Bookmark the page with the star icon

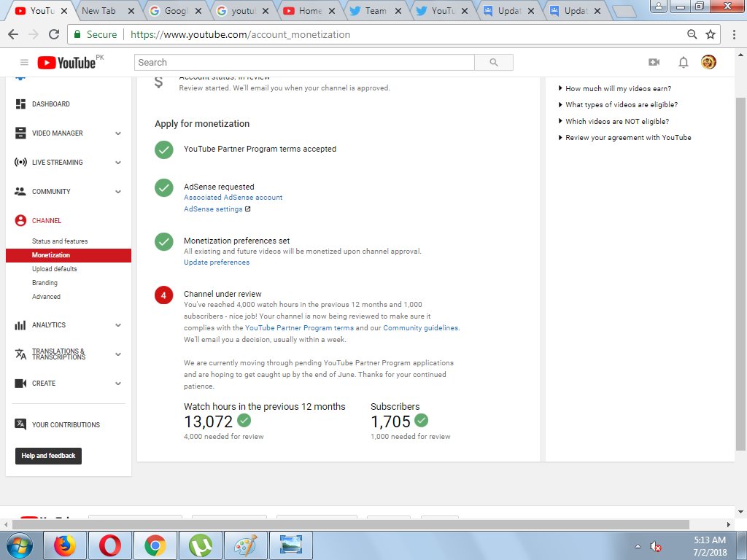coord(711,34)
